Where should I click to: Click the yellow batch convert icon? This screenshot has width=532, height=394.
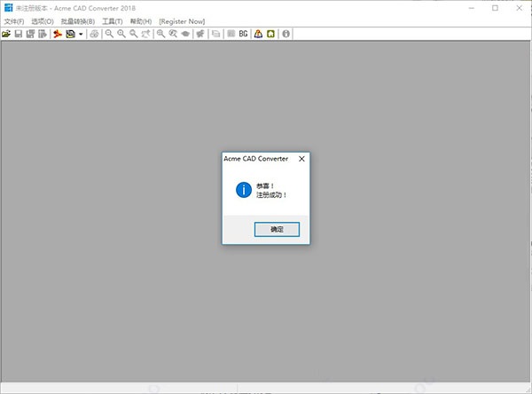click(x=71, y=34)
